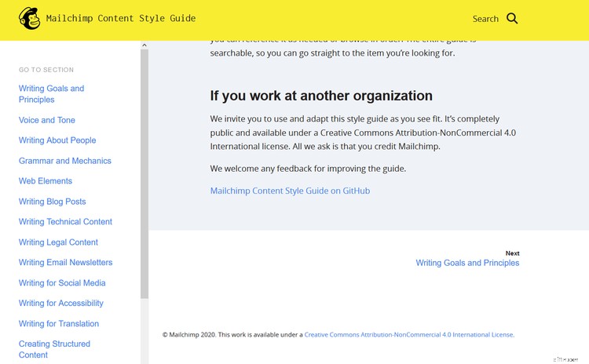
Task: Go to Writing Goals and Principles section
Action: pyautogui.click(x=51, y=94)
